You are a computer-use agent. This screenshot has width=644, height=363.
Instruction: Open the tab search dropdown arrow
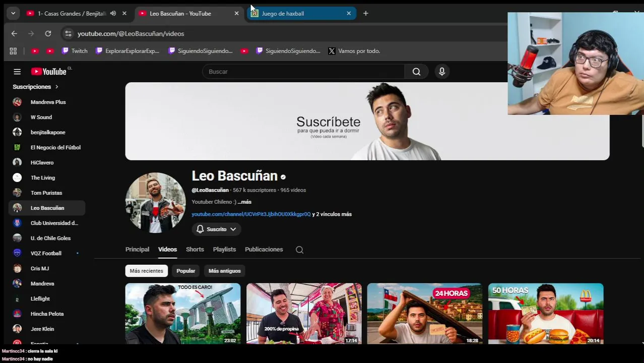tap(13, 14)
